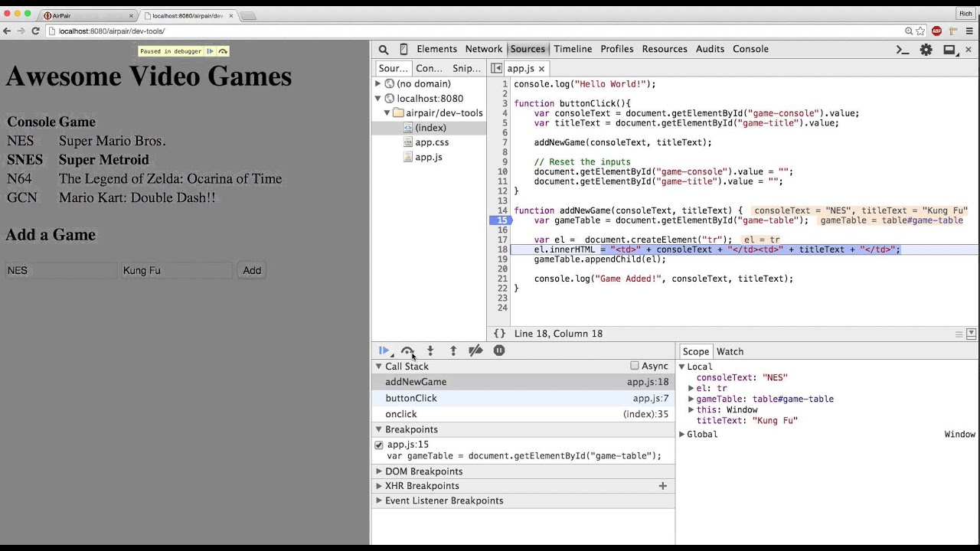The width and height of the screenshot is (980, 551).
Task: Toggle pause on exceptions icon
Action: [x=499, y=350]
